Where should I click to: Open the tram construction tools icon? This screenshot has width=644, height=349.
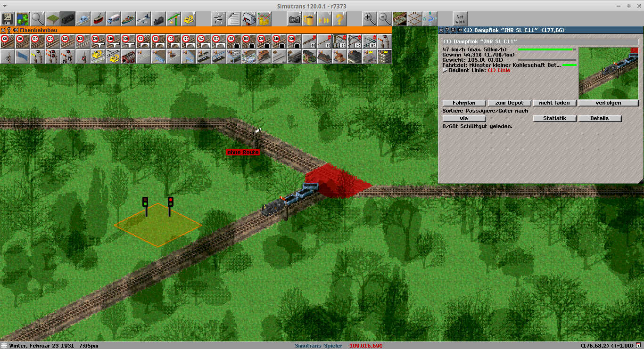pyautogui.click(x=98, y=19)
